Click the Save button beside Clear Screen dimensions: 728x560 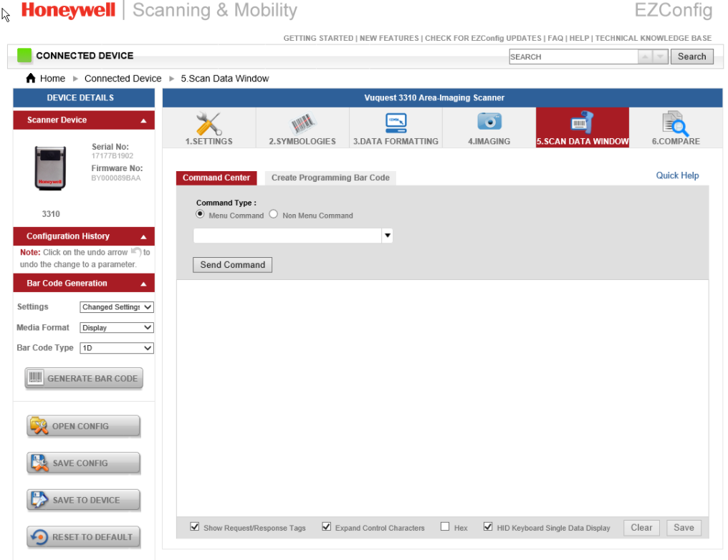[x=684, y=528]
